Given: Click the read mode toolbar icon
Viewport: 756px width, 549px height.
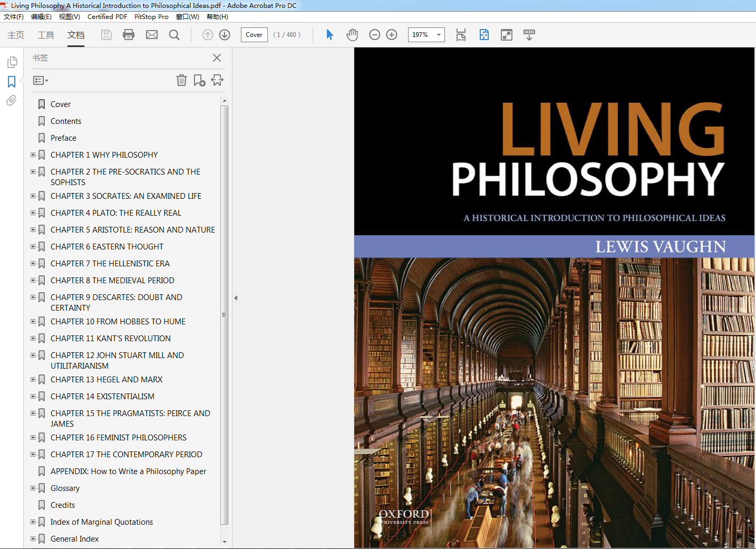Looking at the screenshot, I should pos(529,35).
